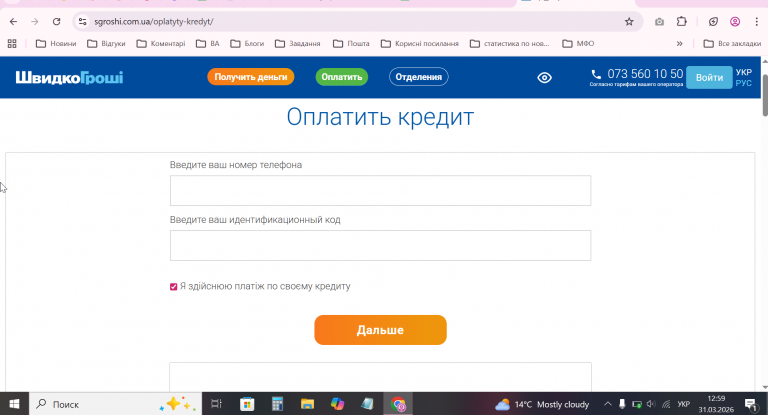Open the статистика по нов... bookmarks folder
Screen dimensions: 768x415
coord(509,44)
